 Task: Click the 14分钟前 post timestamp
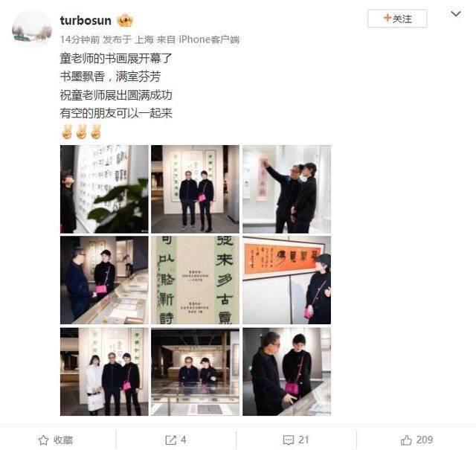point(80,39)
